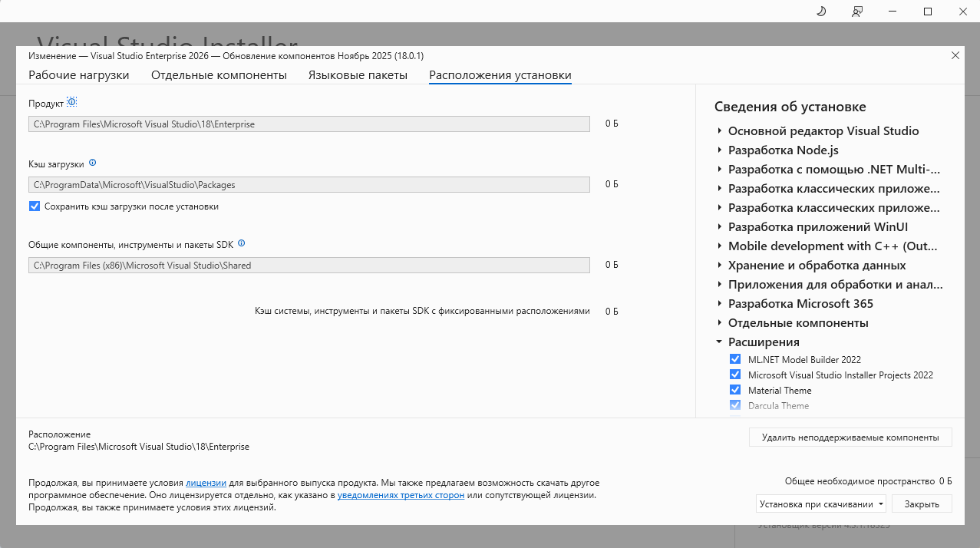980x548 pixels.
Task: Collapse the Расширения section
Action: pos(719,342)
